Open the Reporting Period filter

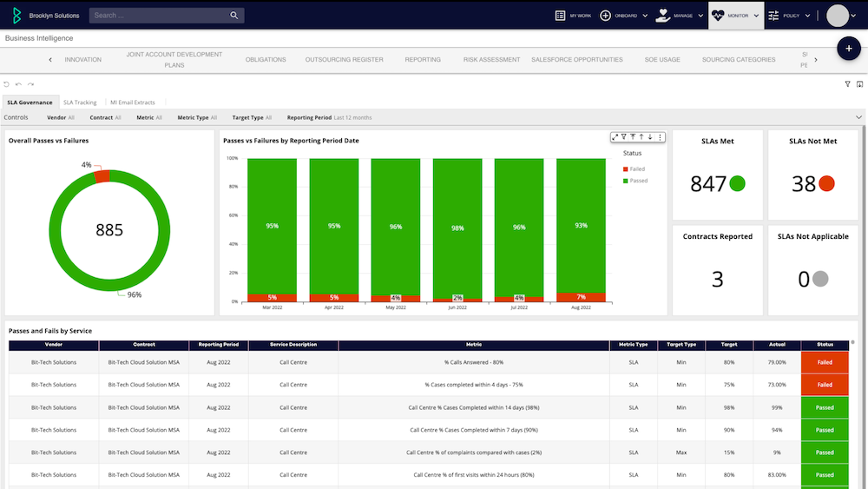(329, 117)
